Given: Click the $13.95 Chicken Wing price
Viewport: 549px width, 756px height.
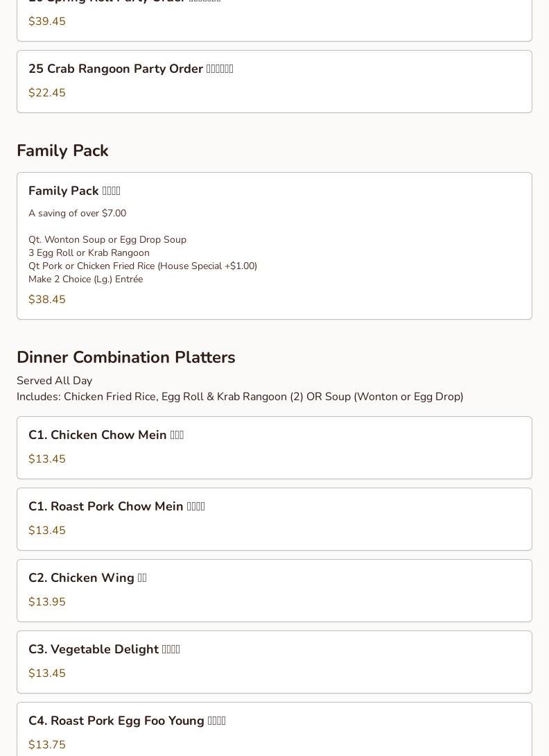Looking at the screenshot, I should pyautogui.click(x=47, y=602).
